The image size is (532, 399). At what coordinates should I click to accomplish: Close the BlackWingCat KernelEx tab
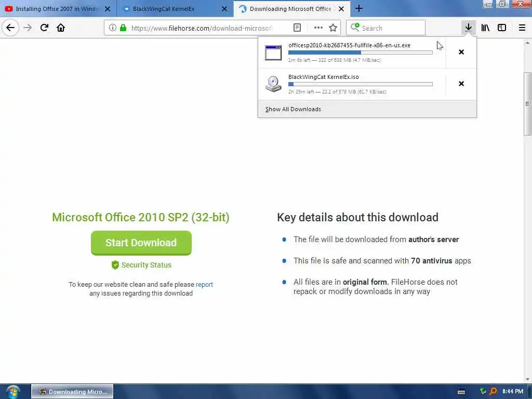click(x=224, y=9)
